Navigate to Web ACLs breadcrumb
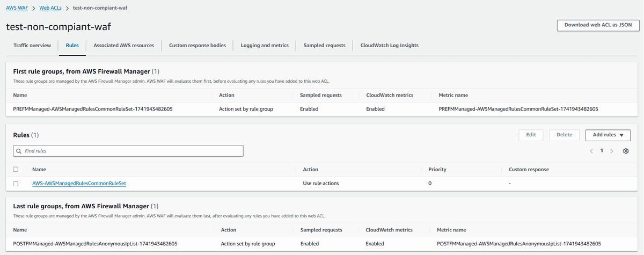This screenshot has height=255, width=644. pos(50,8)
